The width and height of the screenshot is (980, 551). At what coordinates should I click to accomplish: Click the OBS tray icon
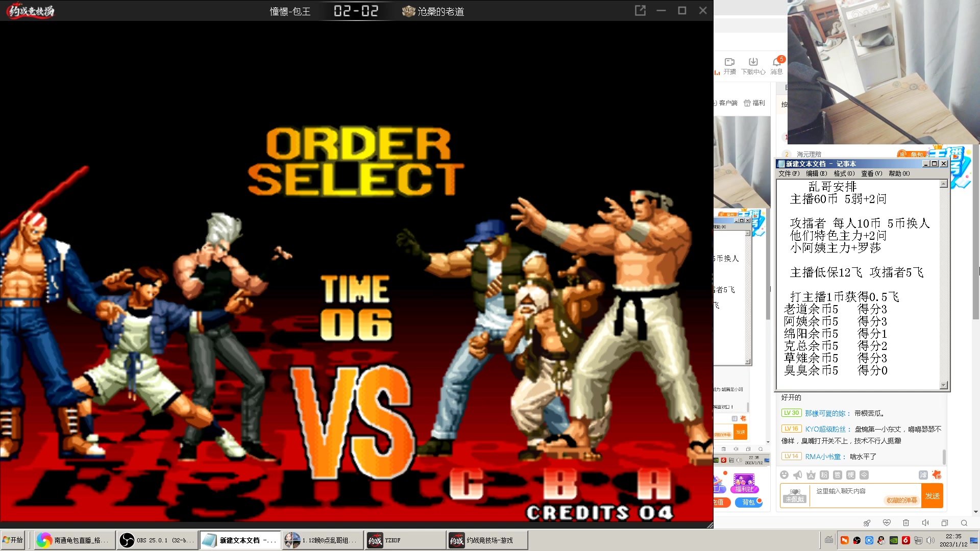click(857, 540)
